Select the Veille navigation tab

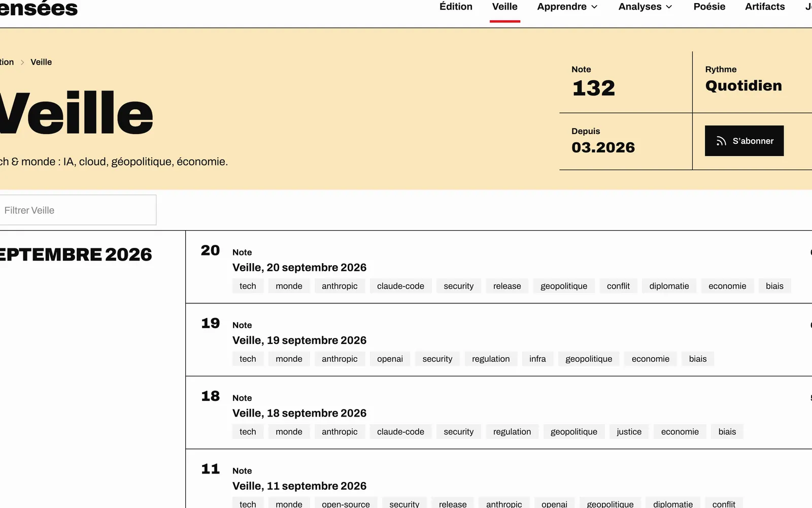click(505, 7)
